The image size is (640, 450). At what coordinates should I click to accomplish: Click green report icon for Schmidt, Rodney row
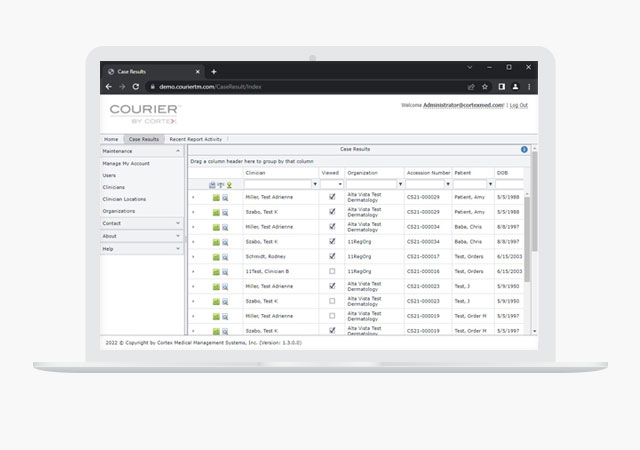[x=216, y=257]
